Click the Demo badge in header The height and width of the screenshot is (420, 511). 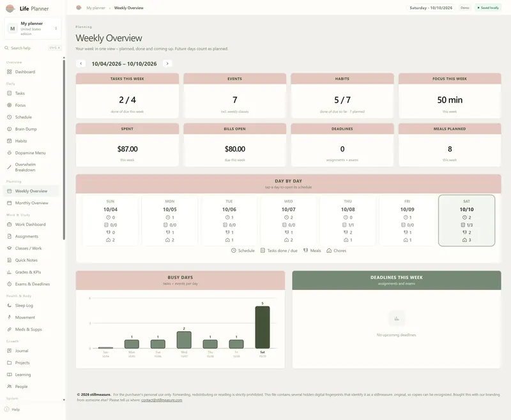(465, 8)
